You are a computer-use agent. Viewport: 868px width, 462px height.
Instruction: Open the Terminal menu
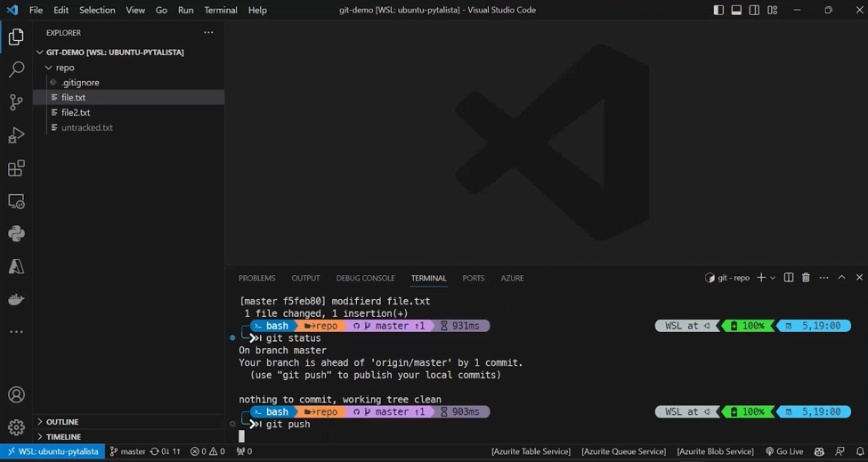click(x=220, y=10)
